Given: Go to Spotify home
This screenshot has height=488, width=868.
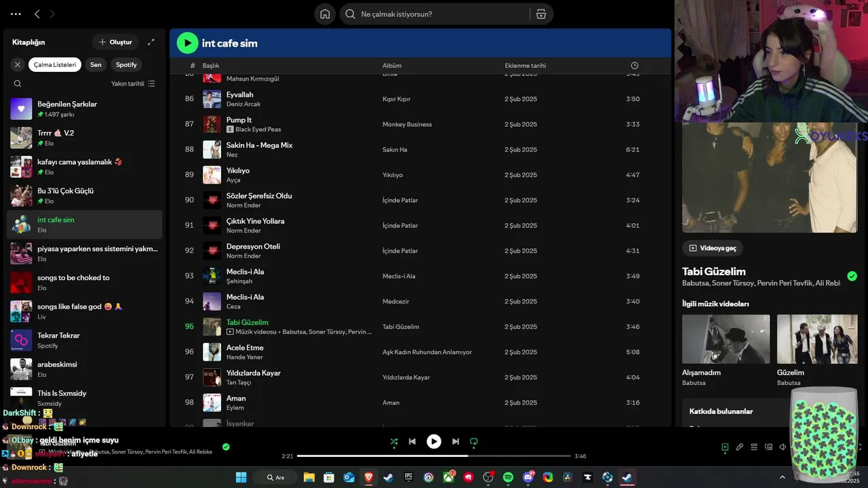Looking at the screenshot, I should point(325,14).
